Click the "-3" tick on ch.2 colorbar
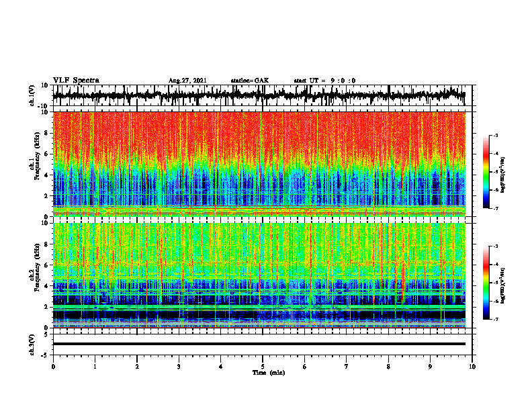The height and width of the screenshot is (411, 532). 495,246
